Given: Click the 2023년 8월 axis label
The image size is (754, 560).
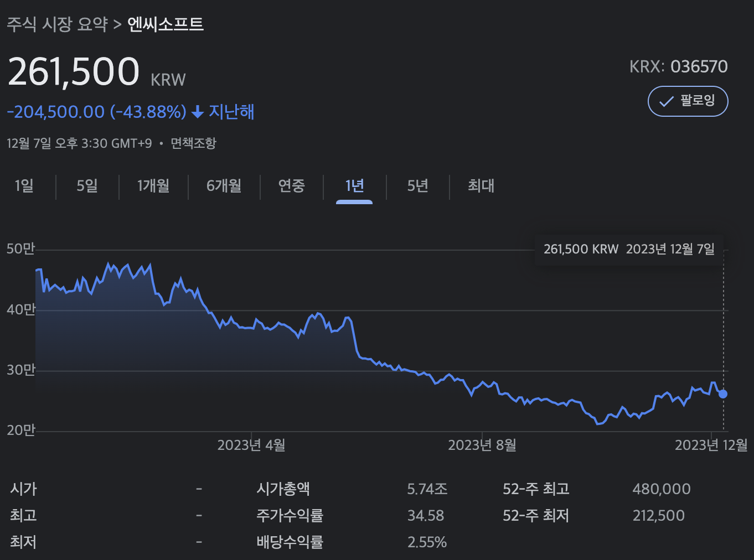Looking at the screenshot, I should (x=482, y=445).
